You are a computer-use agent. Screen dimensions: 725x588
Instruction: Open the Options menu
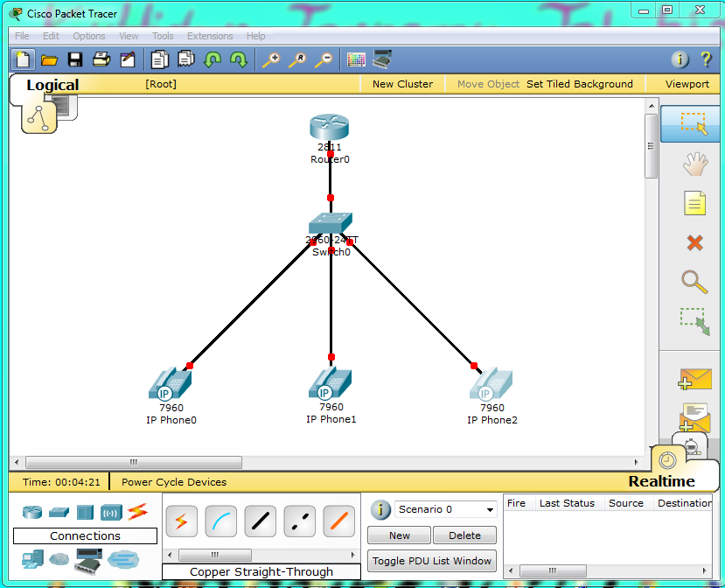89,36
